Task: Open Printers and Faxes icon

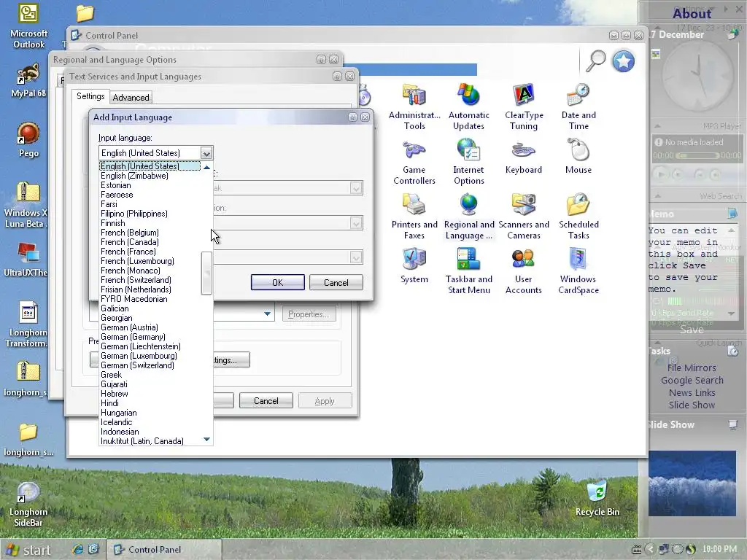Action: pos(414,217)
